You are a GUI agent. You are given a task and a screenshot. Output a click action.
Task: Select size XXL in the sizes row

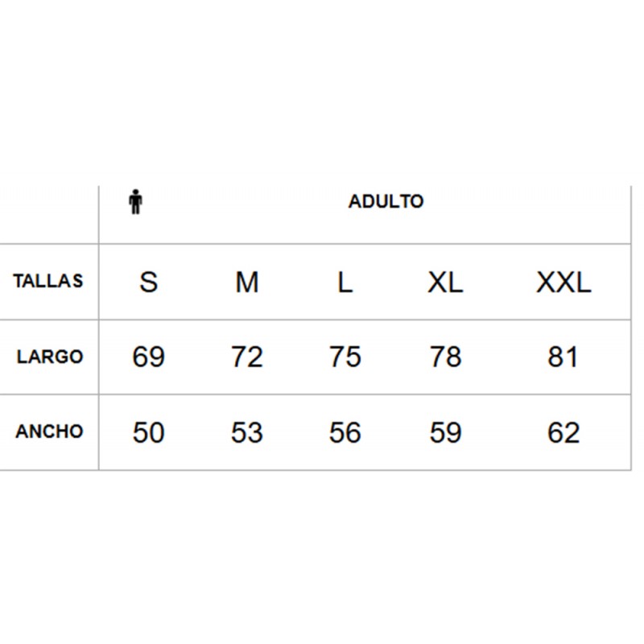tap(563, 283)
